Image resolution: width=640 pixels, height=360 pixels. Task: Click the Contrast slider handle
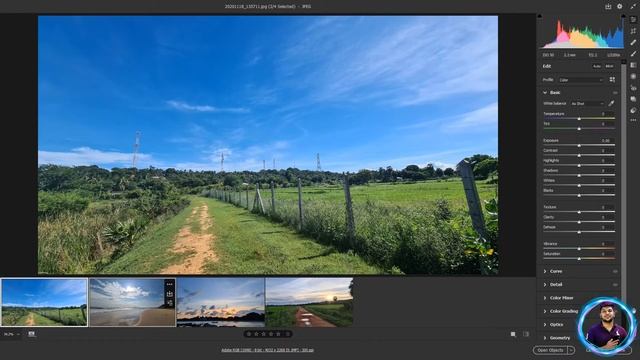579,156
